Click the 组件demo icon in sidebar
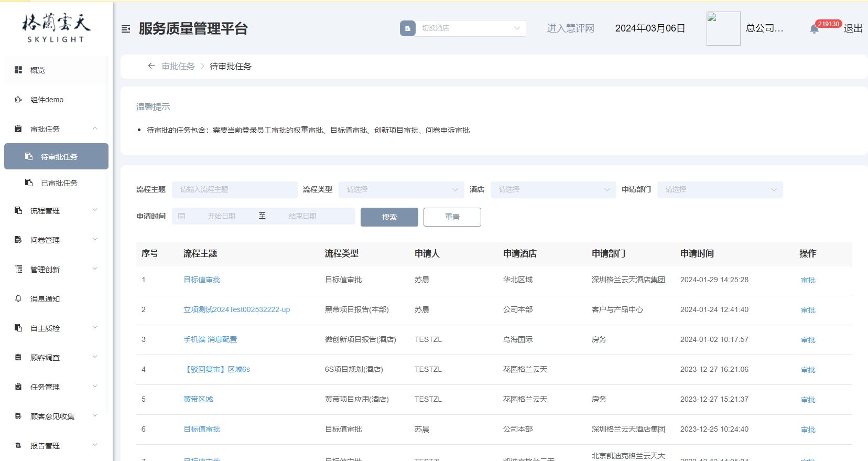 pos(18,100)
